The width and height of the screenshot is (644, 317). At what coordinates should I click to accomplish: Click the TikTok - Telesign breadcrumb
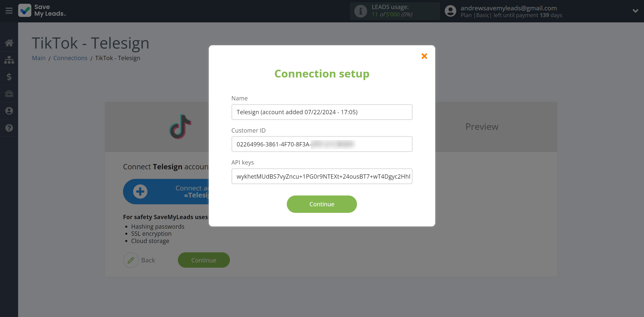[x=117, y=58]
